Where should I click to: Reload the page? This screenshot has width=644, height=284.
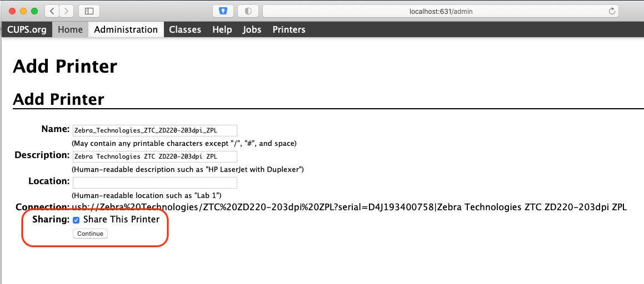point(612,11)
